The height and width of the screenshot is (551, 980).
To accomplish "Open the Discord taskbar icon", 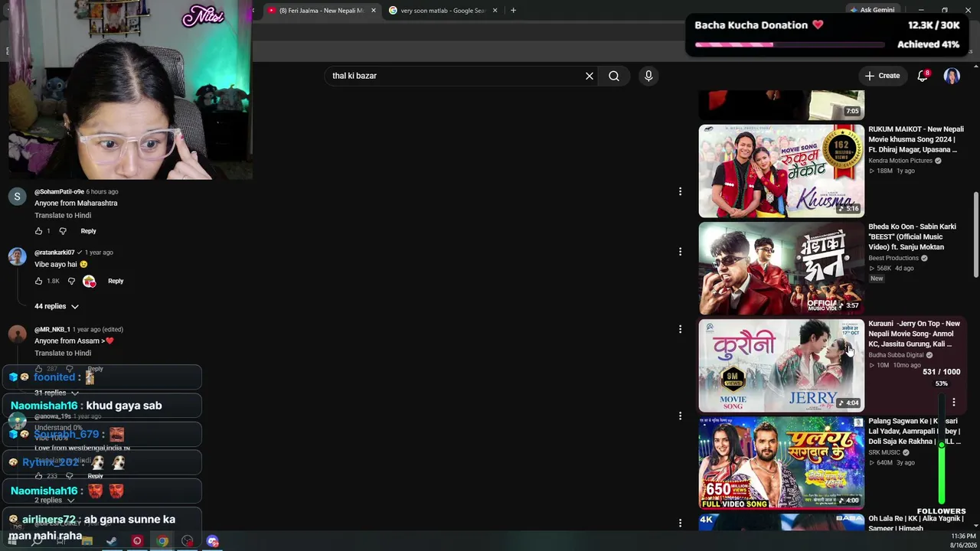I will point(213,541).
